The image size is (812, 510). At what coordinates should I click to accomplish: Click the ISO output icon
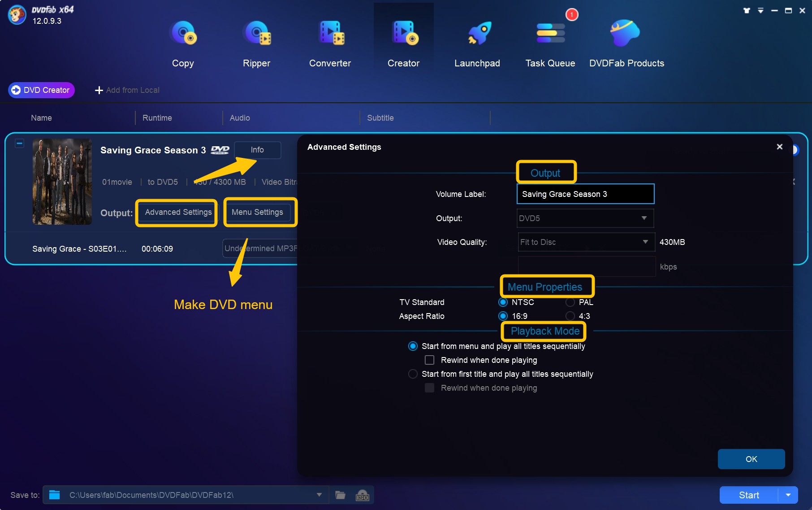[362, 495]
